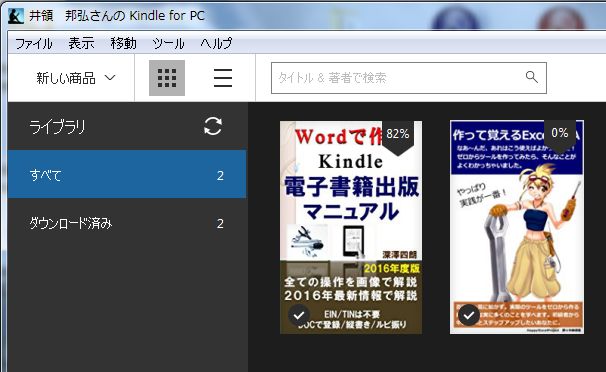Click the 0% progress badge
The height and width of the screenshot is (372, 606).
560,135
